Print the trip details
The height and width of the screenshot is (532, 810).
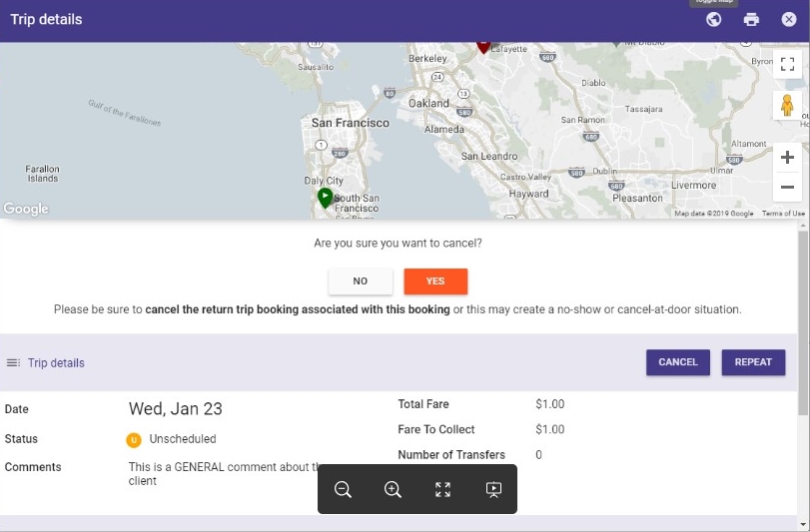pyautogui.click(x=751, y=20)
